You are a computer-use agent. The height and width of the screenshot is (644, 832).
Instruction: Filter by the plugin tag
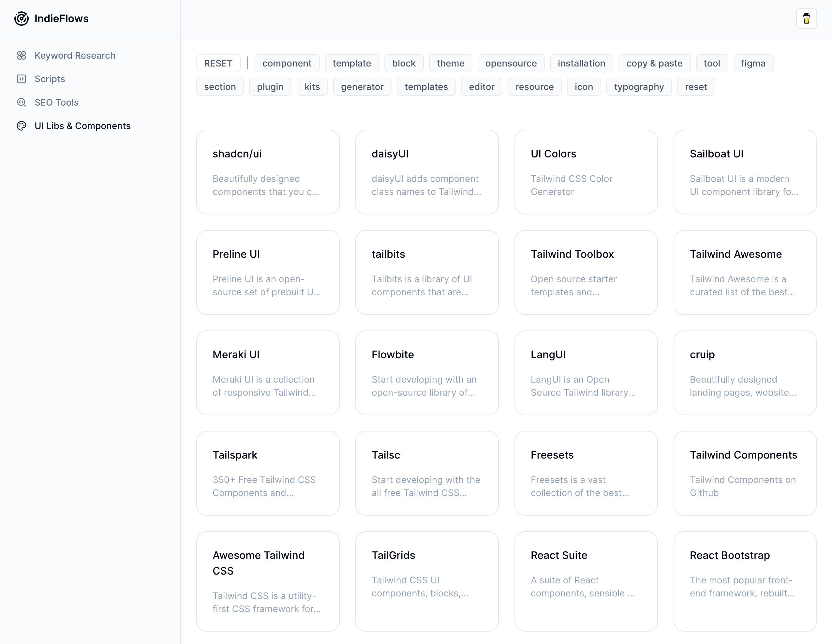click(270, 87)
